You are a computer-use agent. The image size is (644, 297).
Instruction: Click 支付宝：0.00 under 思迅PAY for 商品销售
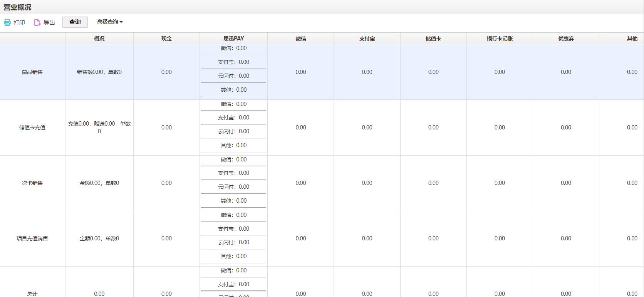pos(233,62)
